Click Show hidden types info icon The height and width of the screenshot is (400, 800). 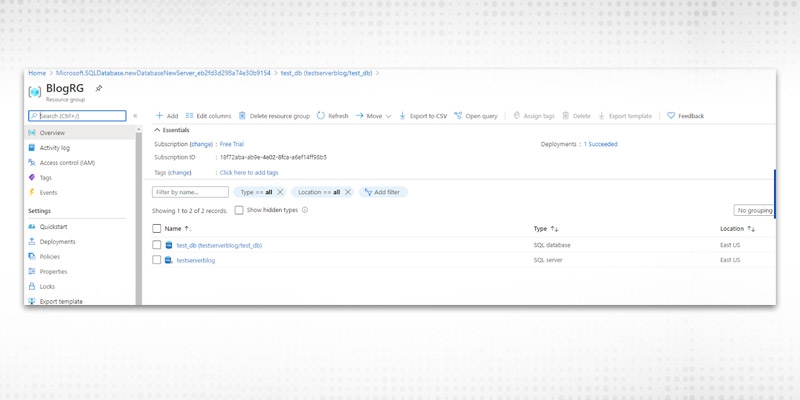[305, 210]
